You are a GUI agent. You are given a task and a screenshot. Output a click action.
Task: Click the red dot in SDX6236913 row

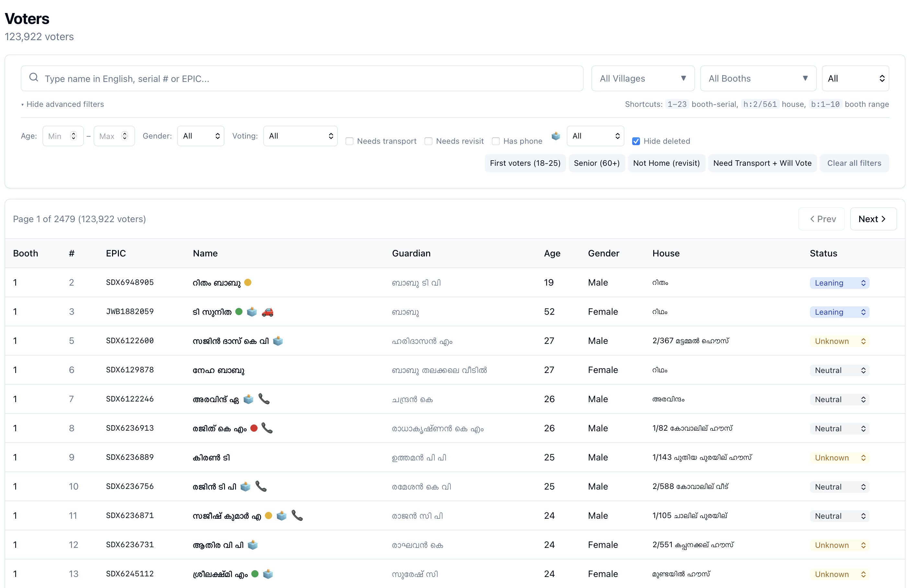pyautogui.click(x=254, y=428)
